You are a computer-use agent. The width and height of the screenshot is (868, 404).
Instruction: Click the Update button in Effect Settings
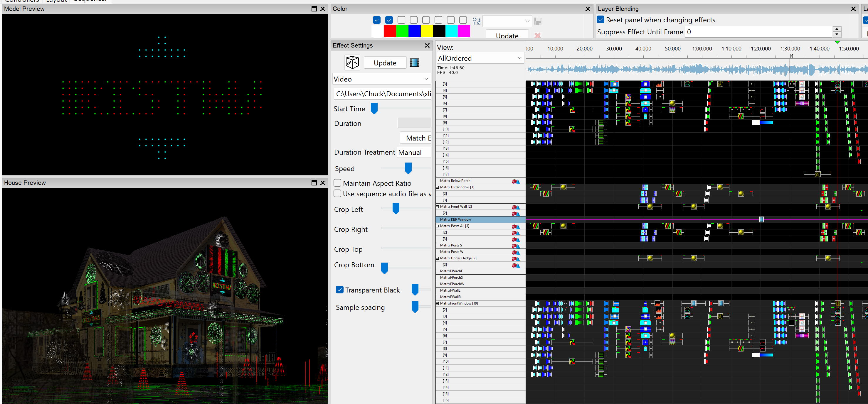pyautogui.click(x=385, y=63)
